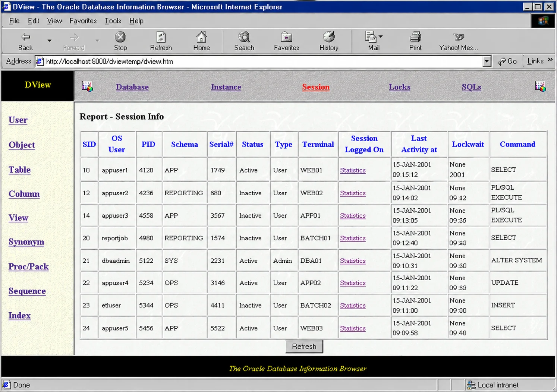Print the page with Print icon
The image size is (557, 392).
415,41
